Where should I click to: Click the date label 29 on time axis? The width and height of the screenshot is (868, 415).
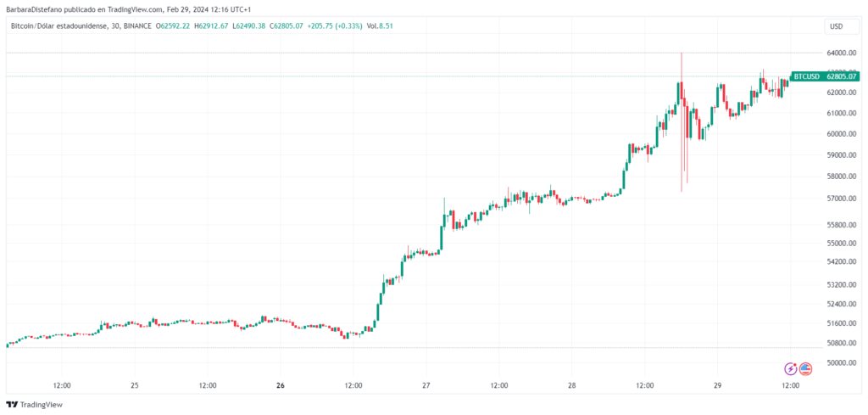[x=717, y=384]
